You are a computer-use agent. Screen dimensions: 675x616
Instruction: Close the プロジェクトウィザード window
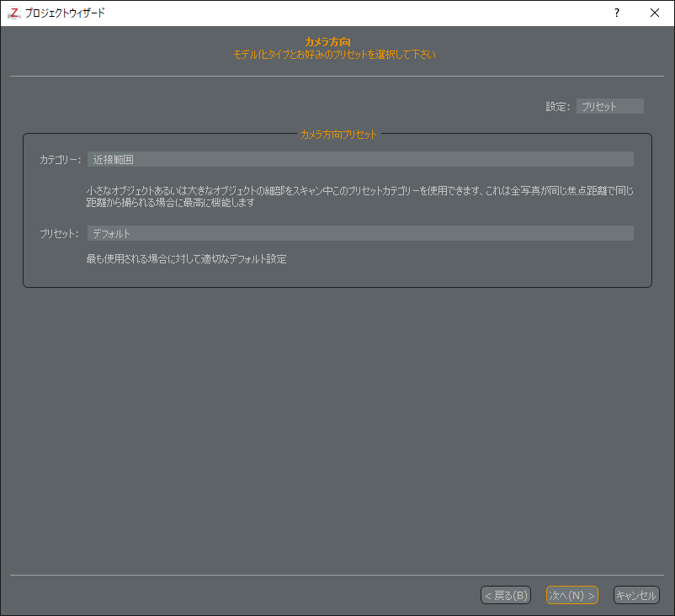pos(655,13)
